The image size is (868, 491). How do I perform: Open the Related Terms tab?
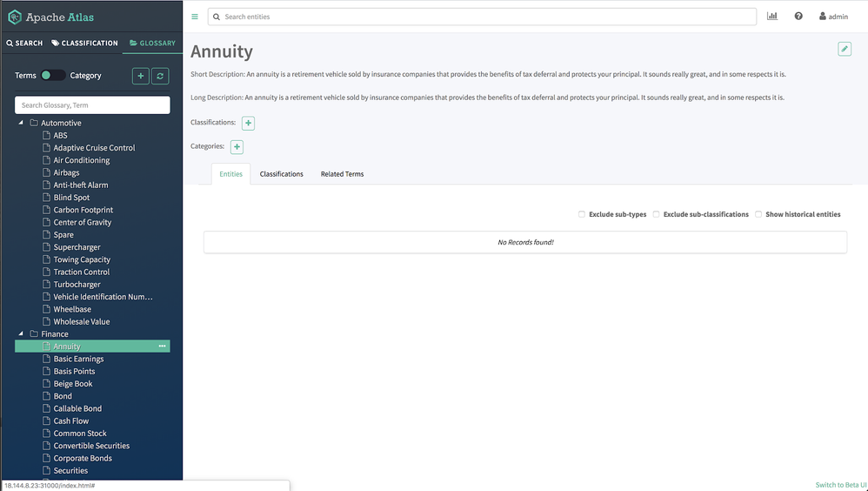pos(342,174)
